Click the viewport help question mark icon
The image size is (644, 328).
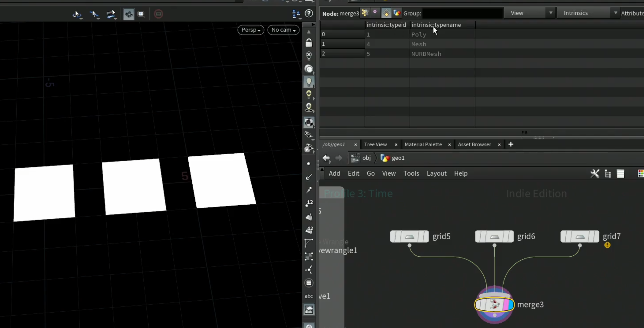[309, 13]
